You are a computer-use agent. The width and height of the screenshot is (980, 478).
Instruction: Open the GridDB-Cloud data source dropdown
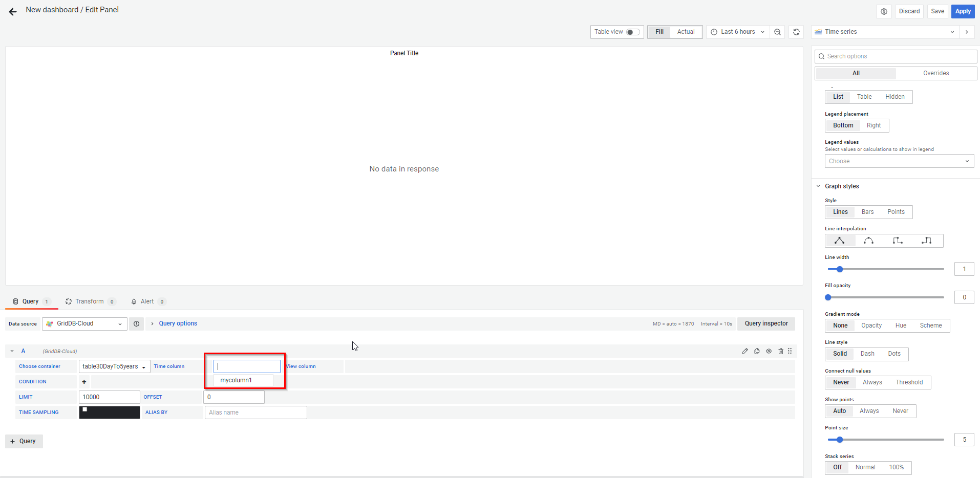[84, 324]
